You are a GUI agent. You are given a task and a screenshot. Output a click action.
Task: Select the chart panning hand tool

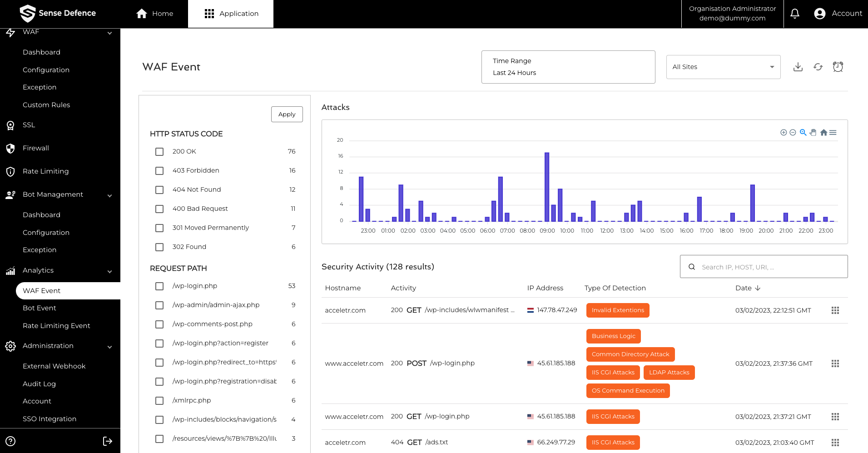(813, 133)
